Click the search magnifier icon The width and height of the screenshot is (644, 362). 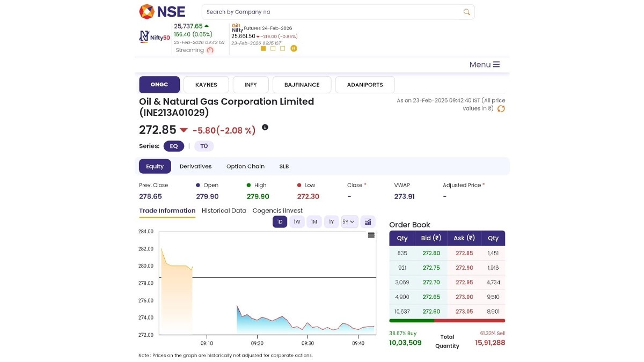[466, 12]
